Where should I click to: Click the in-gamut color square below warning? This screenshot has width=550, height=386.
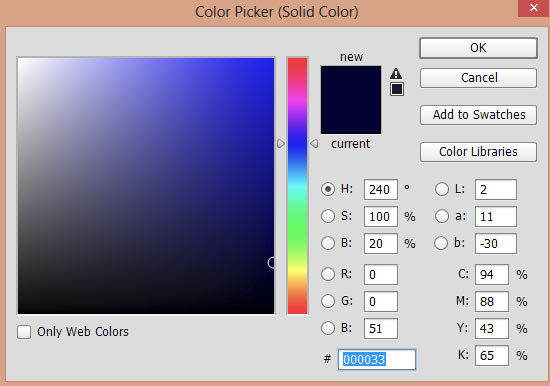(x=397, y=89)
